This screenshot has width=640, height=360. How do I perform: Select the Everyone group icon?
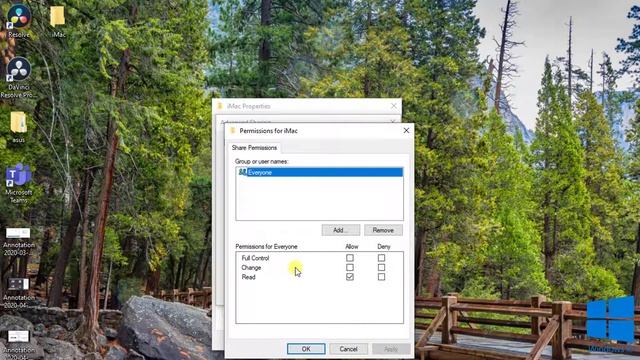pos(242,172)
